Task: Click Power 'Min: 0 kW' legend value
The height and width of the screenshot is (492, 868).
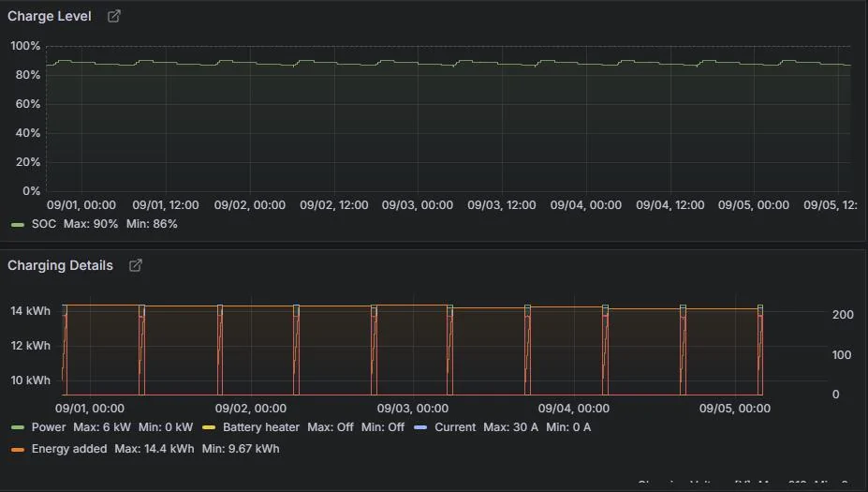Action: [166, 427]
